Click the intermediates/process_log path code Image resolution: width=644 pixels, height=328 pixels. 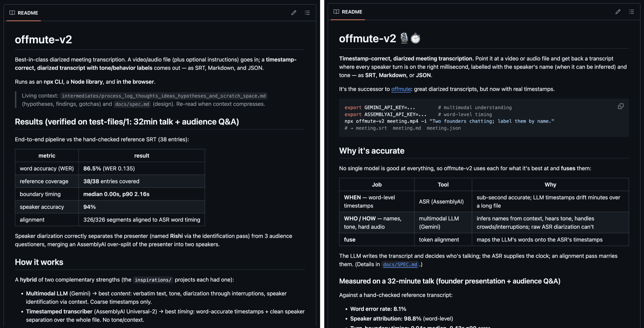coord(164,96)
